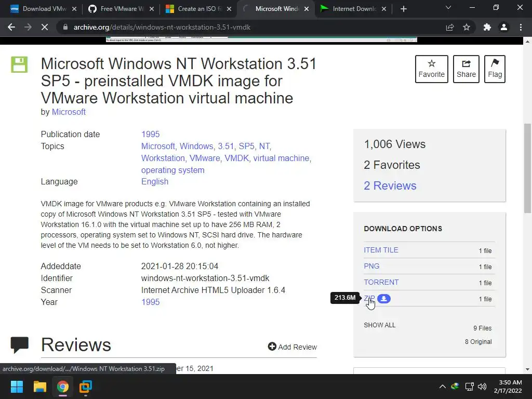Viewport: 532px width, 399px height.
Task: Show hidden system tray icons
Action: coord(443,387)
